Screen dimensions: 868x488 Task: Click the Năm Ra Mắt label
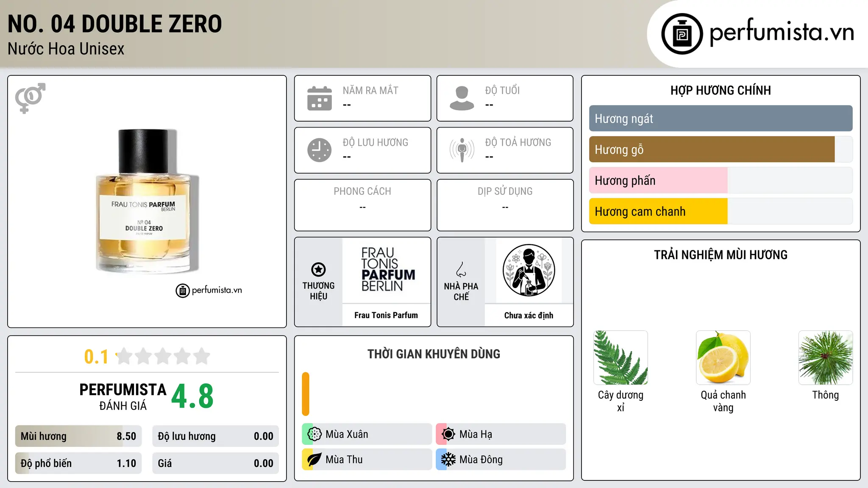pos(370,91)
